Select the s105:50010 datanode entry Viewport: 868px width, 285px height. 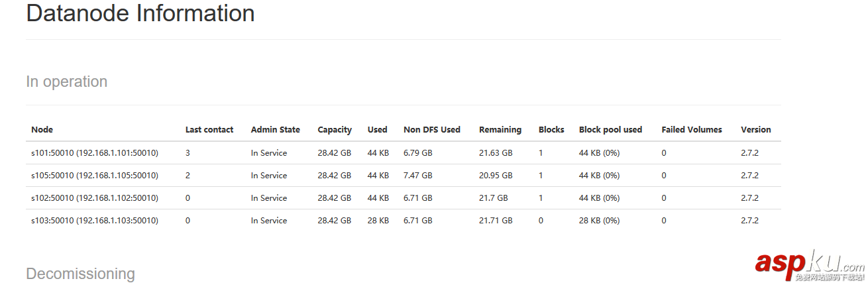pyautogui.click(x=95, y=176)
